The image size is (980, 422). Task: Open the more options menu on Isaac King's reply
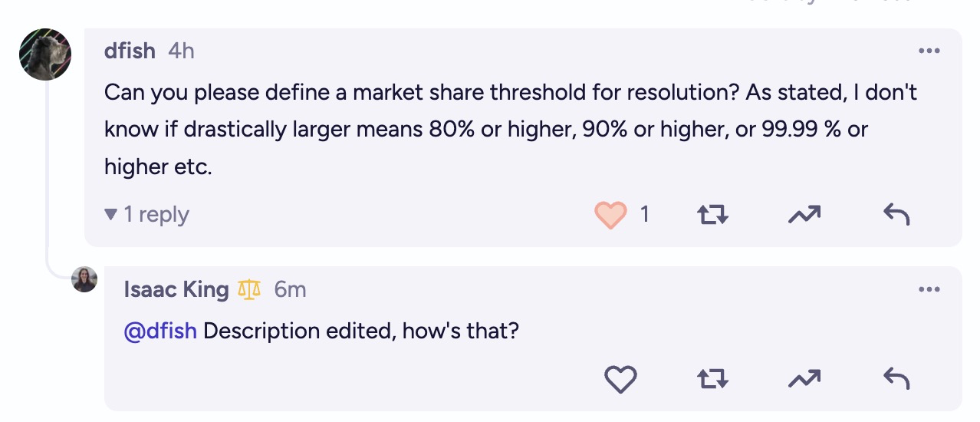click(x=929, y=290)
